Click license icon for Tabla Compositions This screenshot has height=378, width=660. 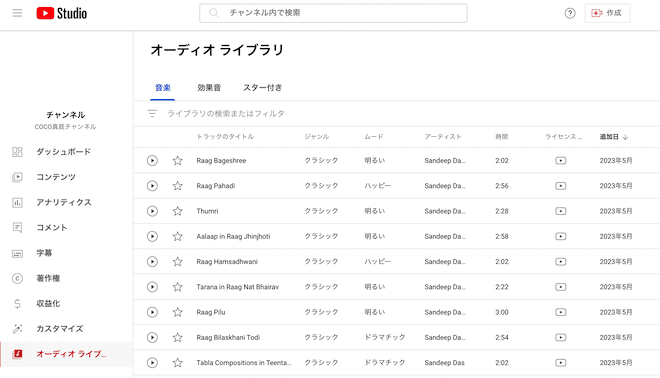[561, 362]
